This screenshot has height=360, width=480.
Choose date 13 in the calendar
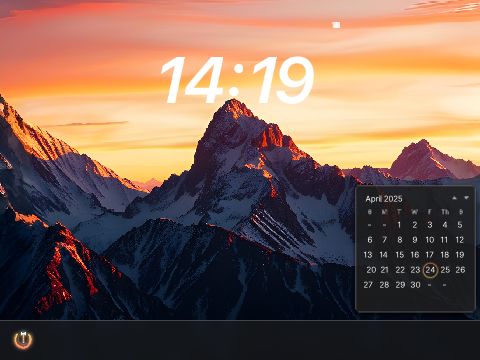pos(368,255)
